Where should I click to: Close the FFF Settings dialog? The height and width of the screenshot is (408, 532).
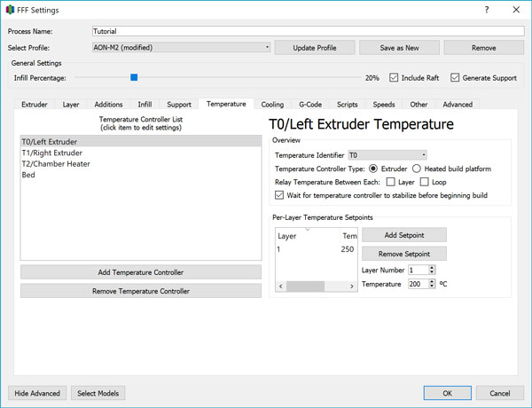516,10
